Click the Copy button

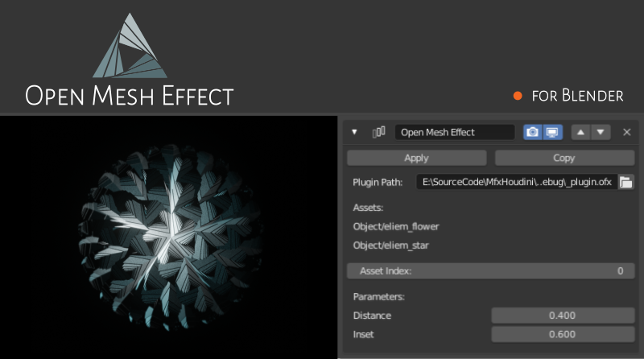click(x=564, y=158)
